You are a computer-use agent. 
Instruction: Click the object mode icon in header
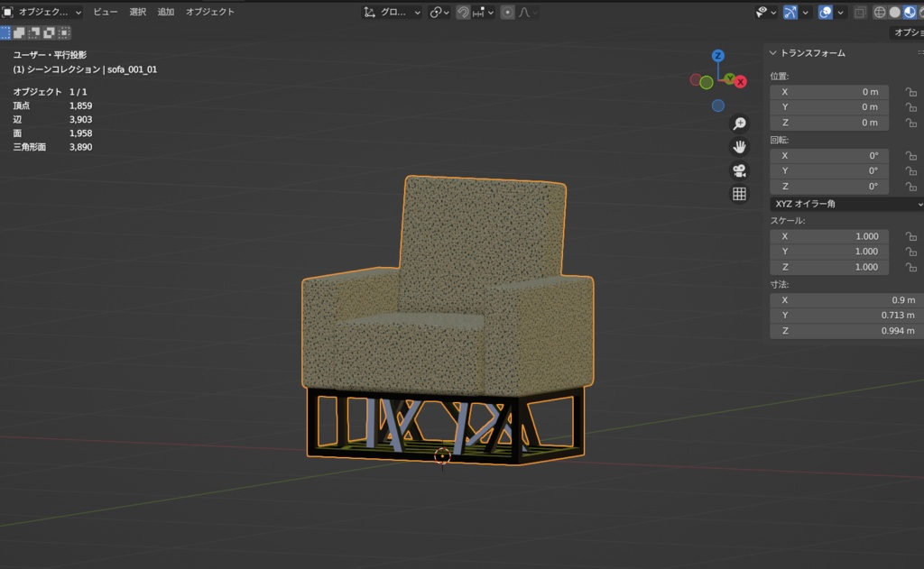(7, 12)
